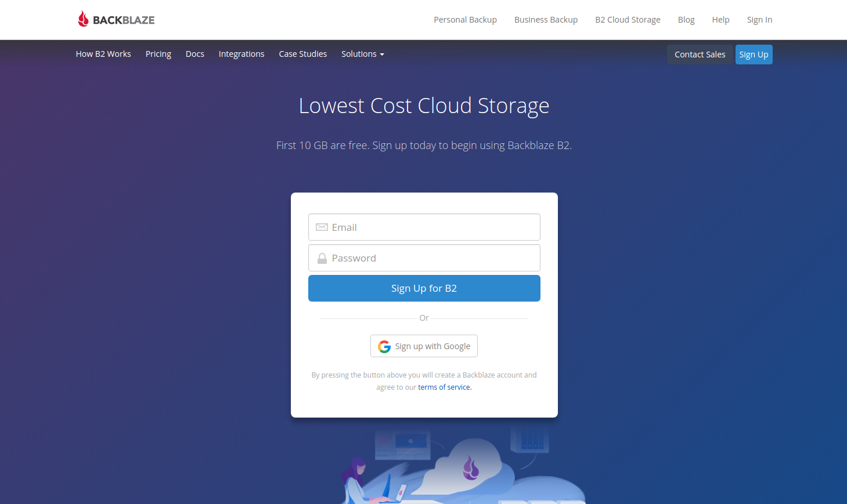
Task: Open the Docs section
Action: coord(195,54)
